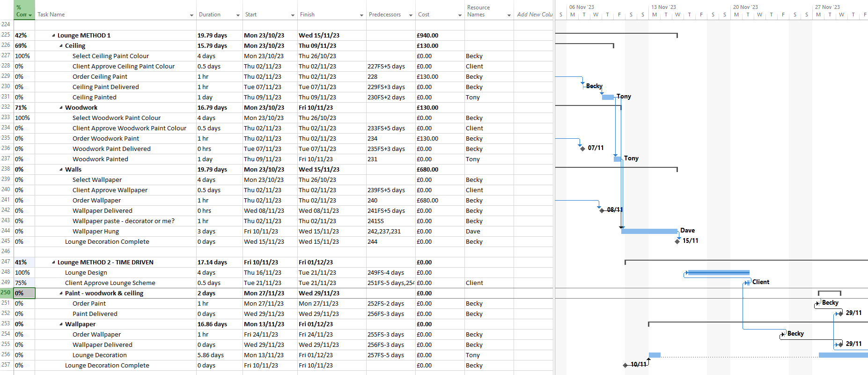Viewport: 868px width, 375px height.
Task: Open the Duration column filter dropdown
Action: click(238, 15)
